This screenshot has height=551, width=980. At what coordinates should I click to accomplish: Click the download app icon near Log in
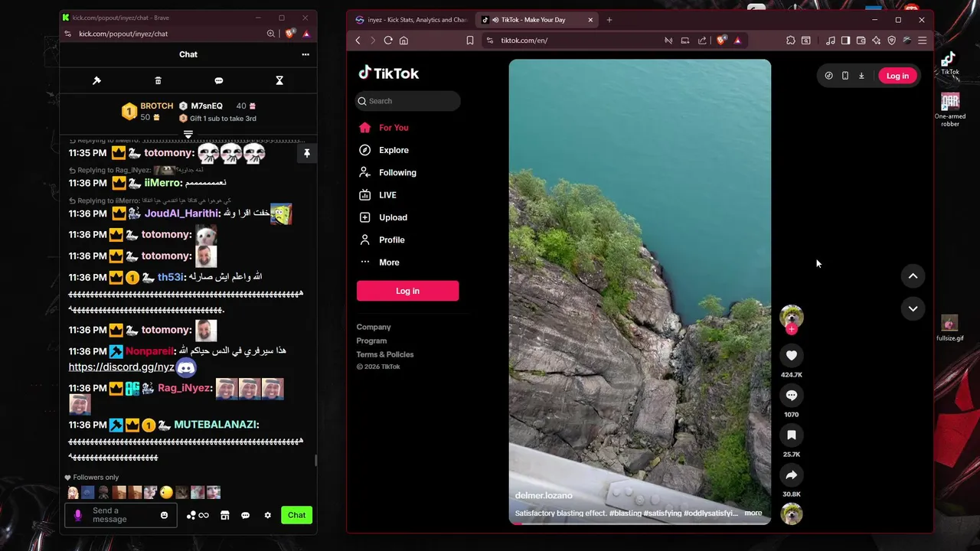(861, 76)
